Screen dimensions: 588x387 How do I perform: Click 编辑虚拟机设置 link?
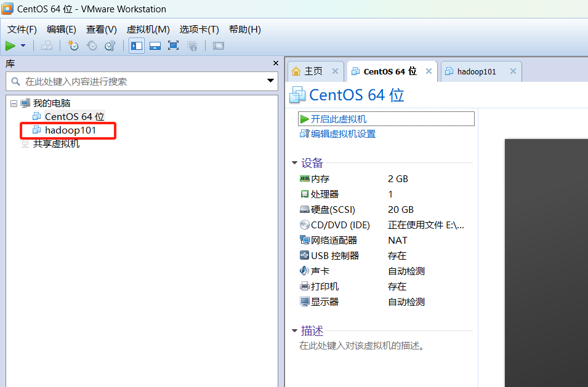[343, 134]
